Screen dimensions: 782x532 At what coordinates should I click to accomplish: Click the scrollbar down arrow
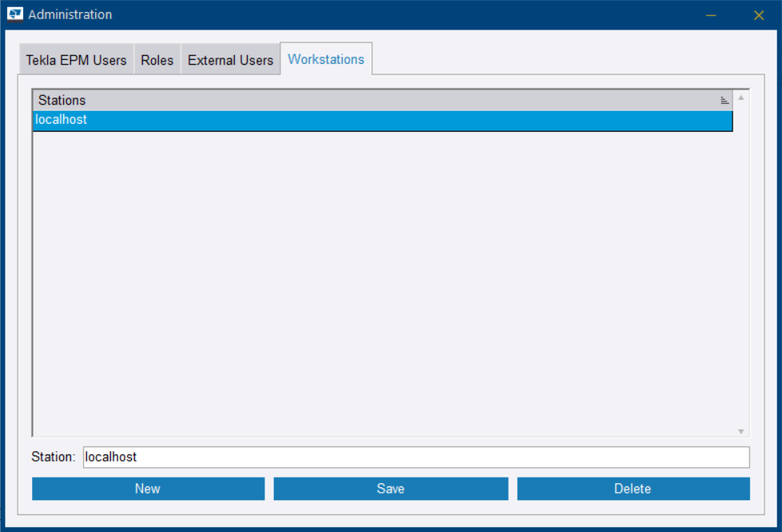click(742, 430)
